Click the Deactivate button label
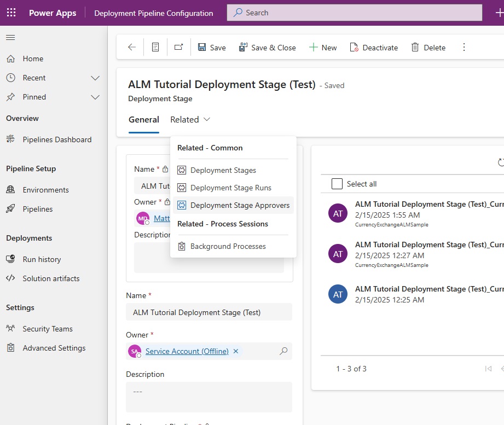The image size is (504, 425). point(380,48)
